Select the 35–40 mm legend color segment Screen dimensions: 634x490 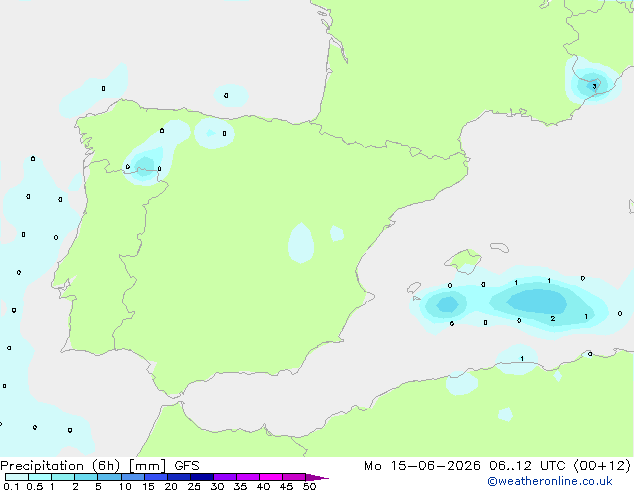pos(248,477)
